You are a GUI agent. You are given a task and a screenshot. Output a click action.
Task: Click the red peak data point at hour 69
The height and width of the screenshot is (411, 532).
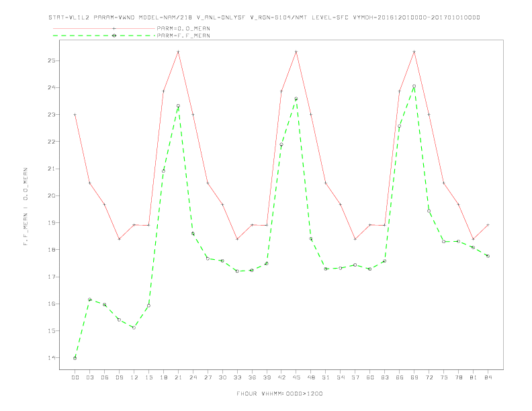(x=414, y=52)
